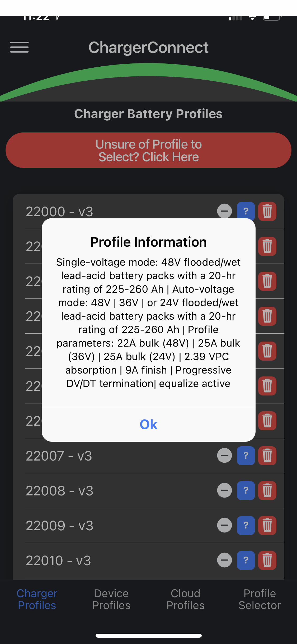This screenshot has width=297, height=644.
Task: Switch to the Cloud Profiles tab
Action: (185, 599)
